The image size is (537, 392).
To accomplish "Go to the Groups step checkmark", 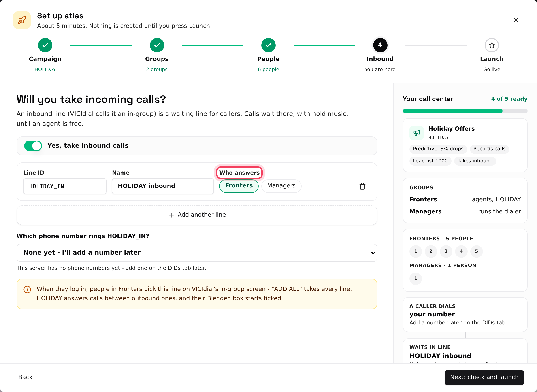I will click(x=157, y=45).
